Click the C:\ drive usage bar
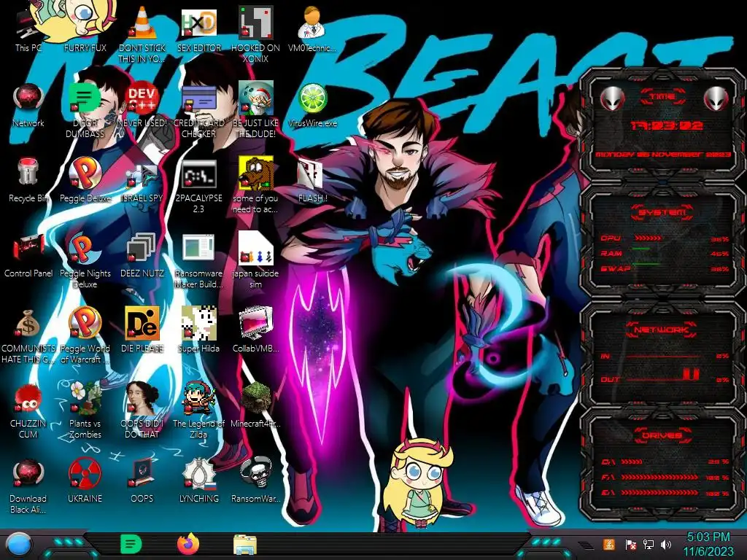This screenshot has height=560, width=747. click(632, 462)
